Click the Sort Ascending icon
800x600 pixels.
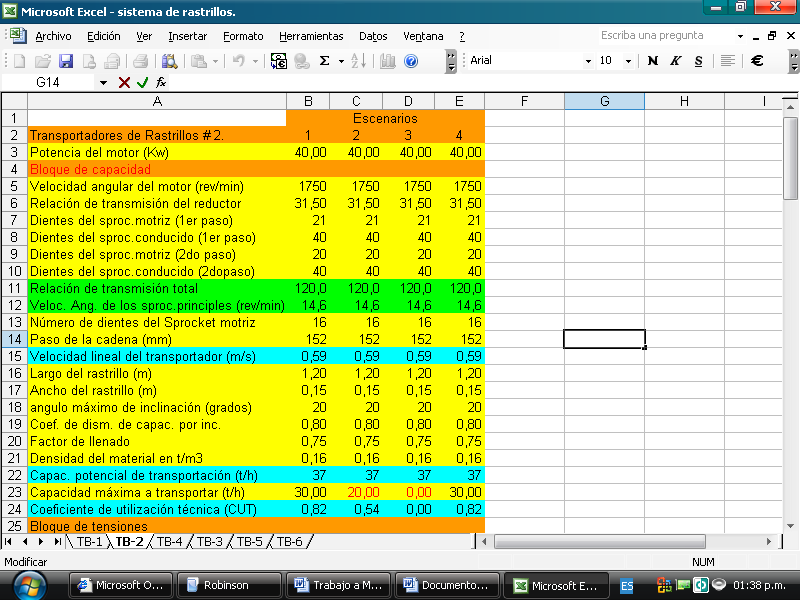click(x=358, y=61)
